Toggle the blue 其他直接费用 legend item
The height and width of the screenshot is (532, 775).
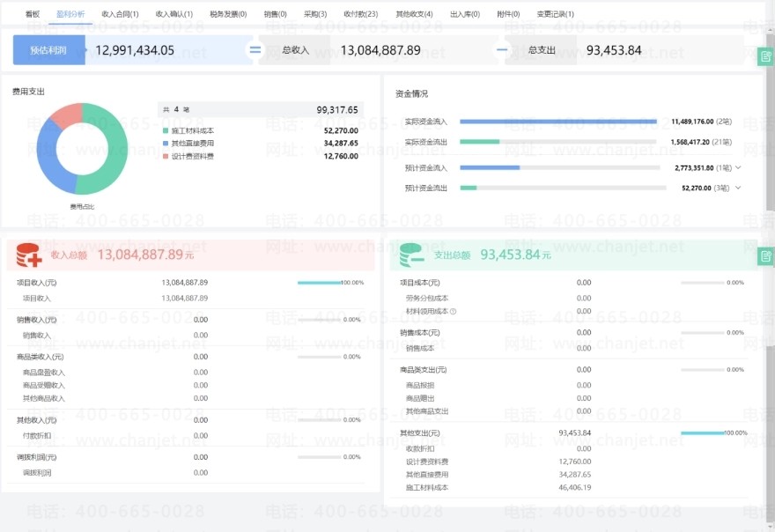[x=188, y=143]
